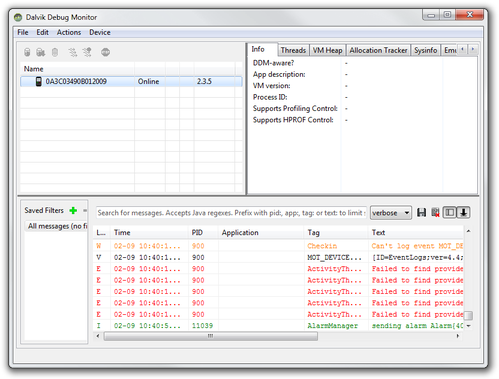This screenshot has height=379, width=499.
Task: Click the L... level column header
Action: click(101, 233)
